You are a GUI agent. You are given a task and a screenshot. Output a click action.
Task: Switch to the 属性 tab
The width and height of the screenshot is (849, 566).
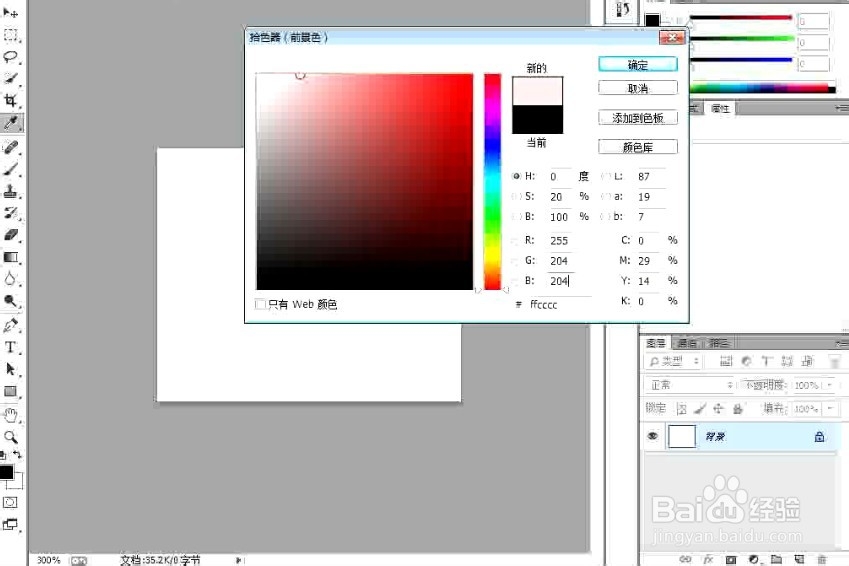point(720,108)
